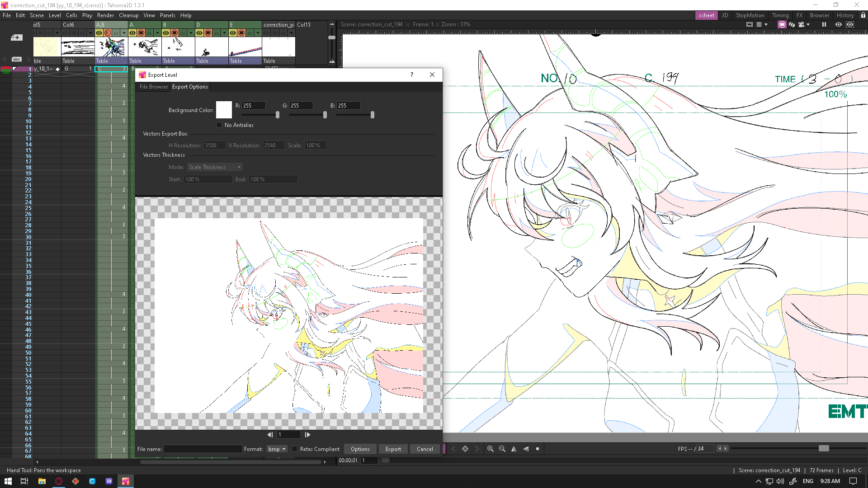Enable the No Antialias checkbox
Viewport: 868px width, 488px height.
219,125
